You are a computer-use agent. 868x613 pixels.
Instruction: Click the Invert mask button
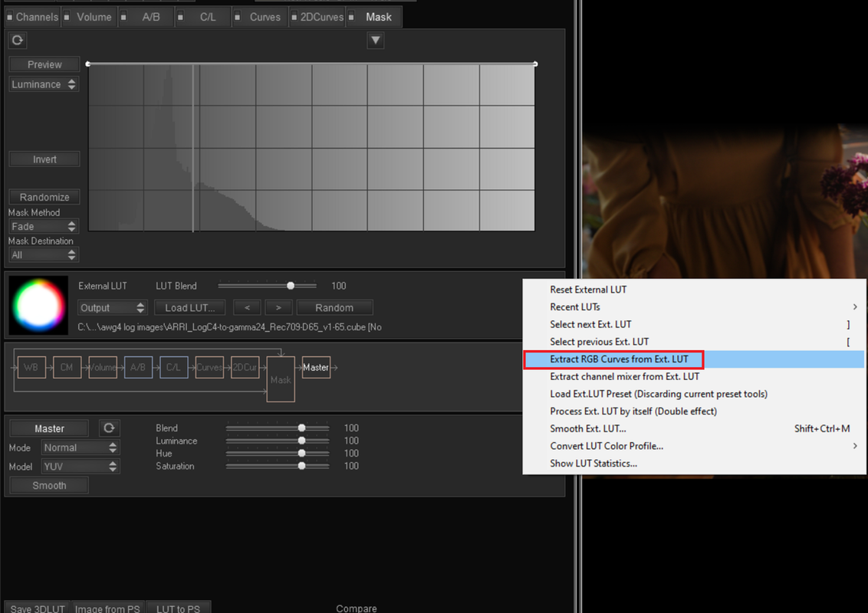[44, 159]
